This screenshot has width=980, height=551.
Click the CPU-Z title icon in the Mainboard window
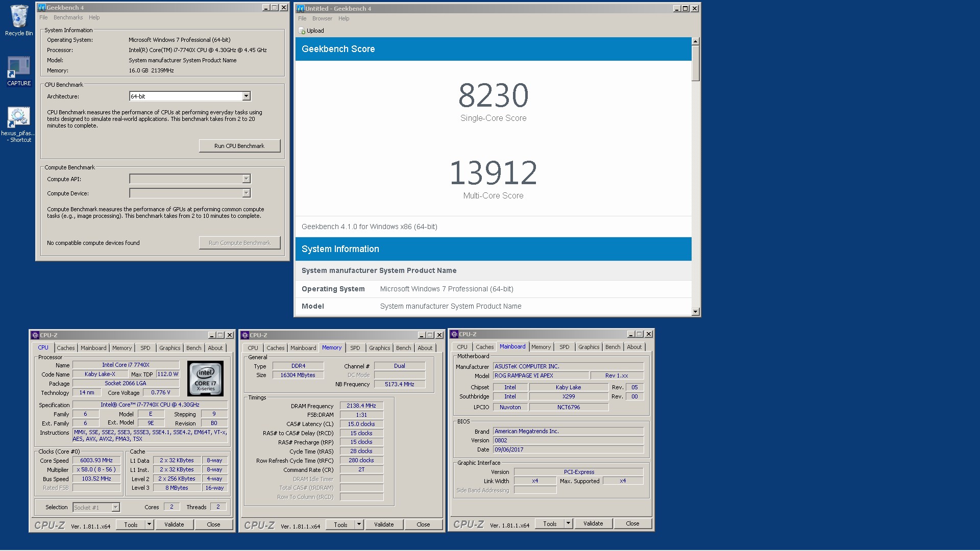point(454,334)
